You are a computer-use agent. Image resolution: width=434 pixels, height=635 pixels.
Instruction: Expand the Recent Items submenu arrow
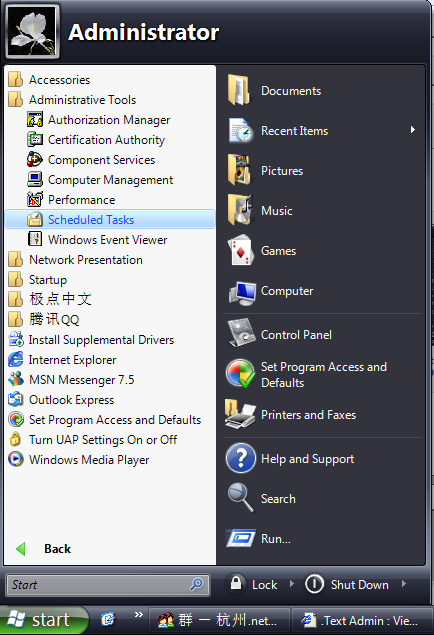click(413, 130)
